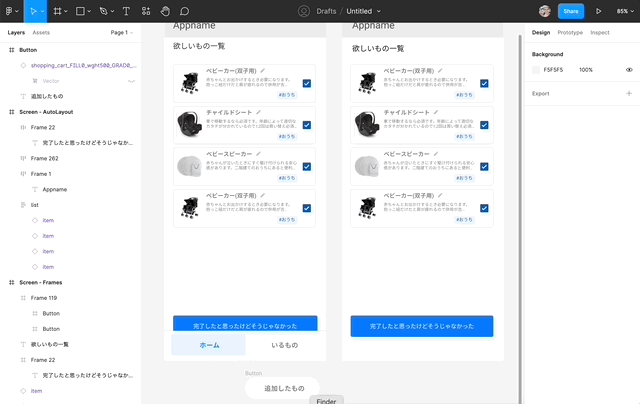640x404 pixels.
Task: Toggle checkbox on left チャイルドシート item
Action: [x=307, y=125]
